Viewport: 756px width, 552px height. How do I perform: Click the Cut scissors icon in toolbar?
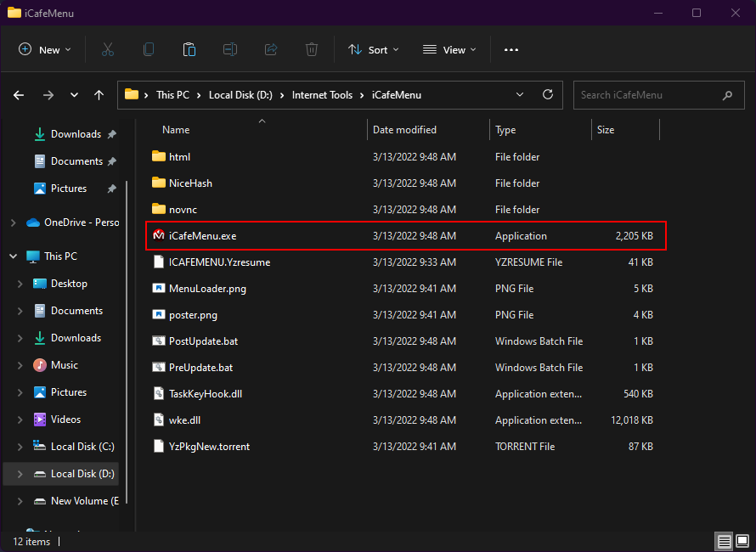click(x=108, y=50)
